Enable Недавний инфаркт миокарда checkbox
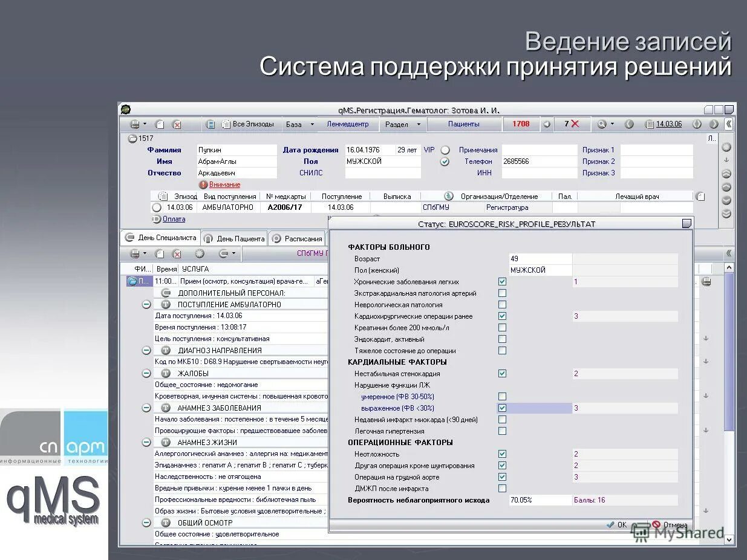The image size is (747, 560). coord(502,420)
